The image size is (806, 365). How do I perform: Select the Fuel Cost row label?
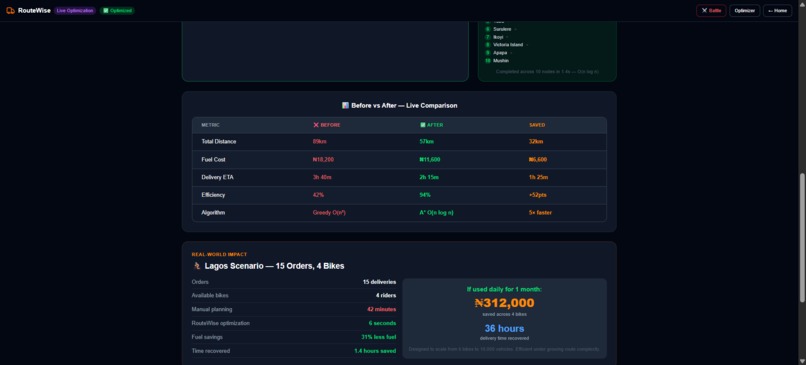pyautogui.click(x=213, y=159)
